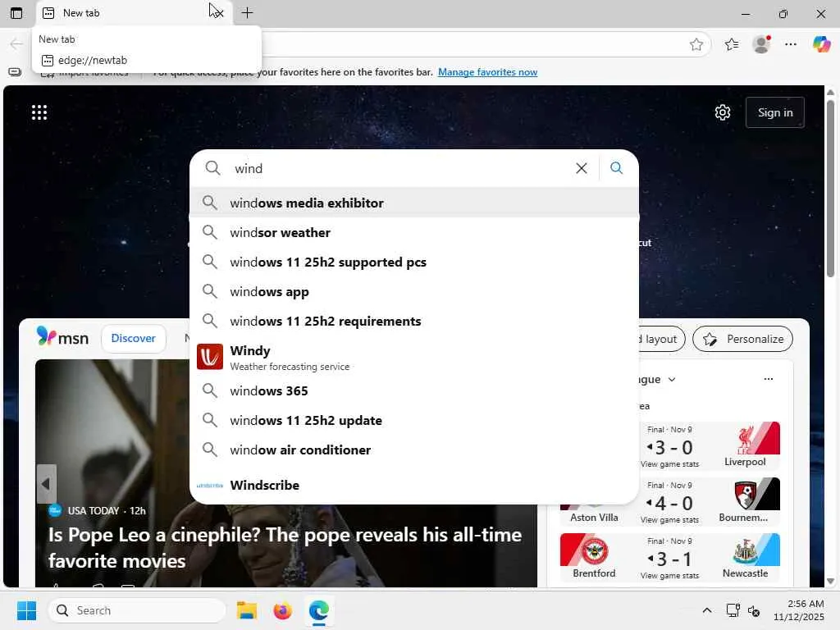Add a new tab with plus button
The image size is (840, 630).
[247, 13]
